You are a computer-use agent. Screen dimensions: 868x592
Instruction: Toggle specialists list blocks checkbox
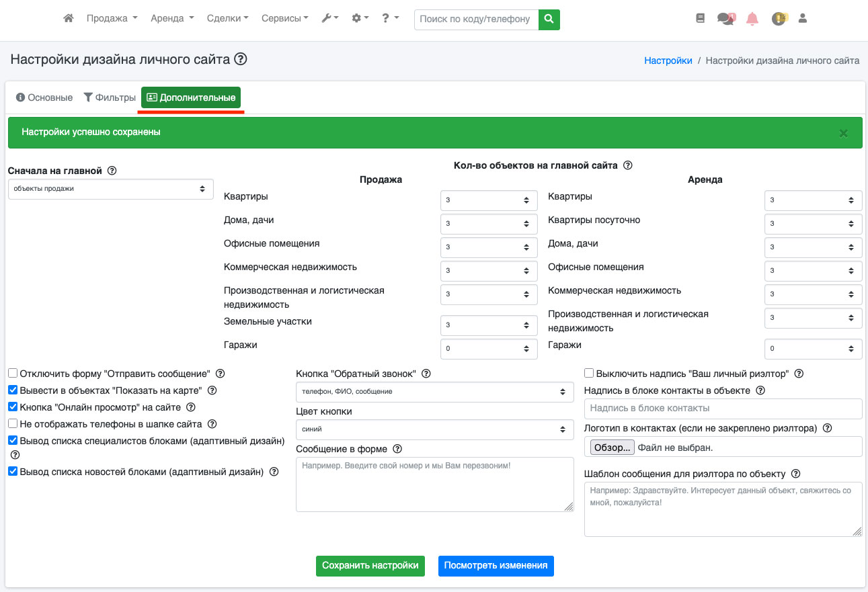[13, 441]
